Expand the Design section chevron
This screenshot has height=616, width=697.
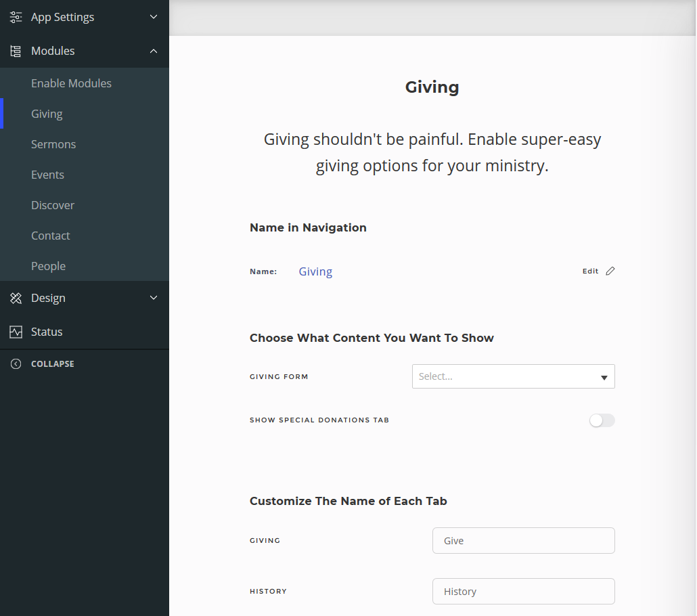(x=154, y=298)
